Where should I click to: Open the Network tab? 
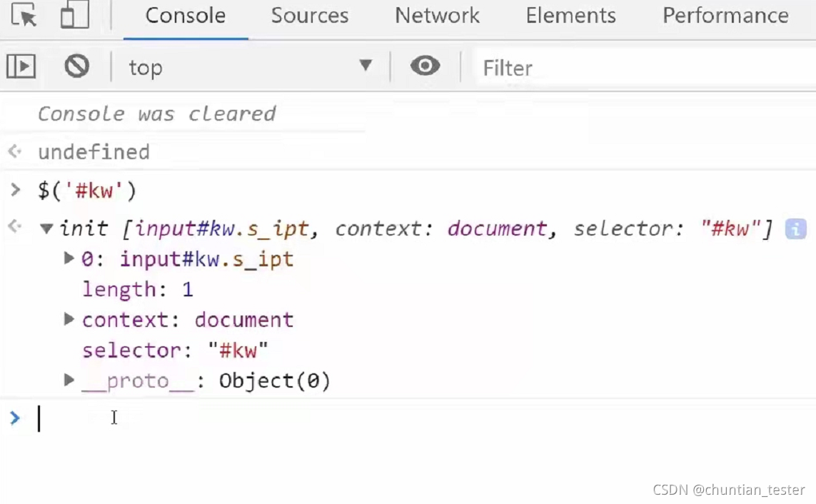pos(437,15)
